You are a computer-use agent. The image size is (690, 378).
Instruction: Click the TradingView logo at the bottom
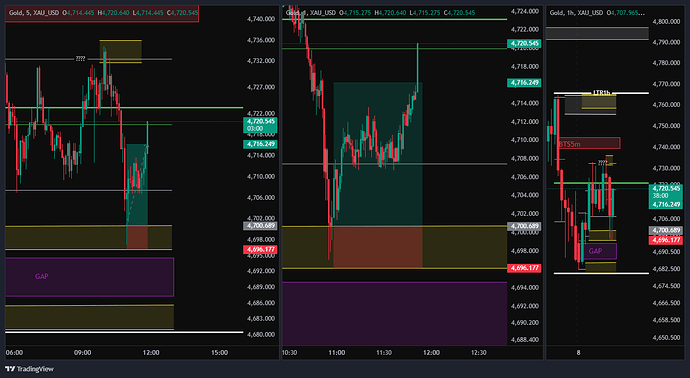(29, 369)
